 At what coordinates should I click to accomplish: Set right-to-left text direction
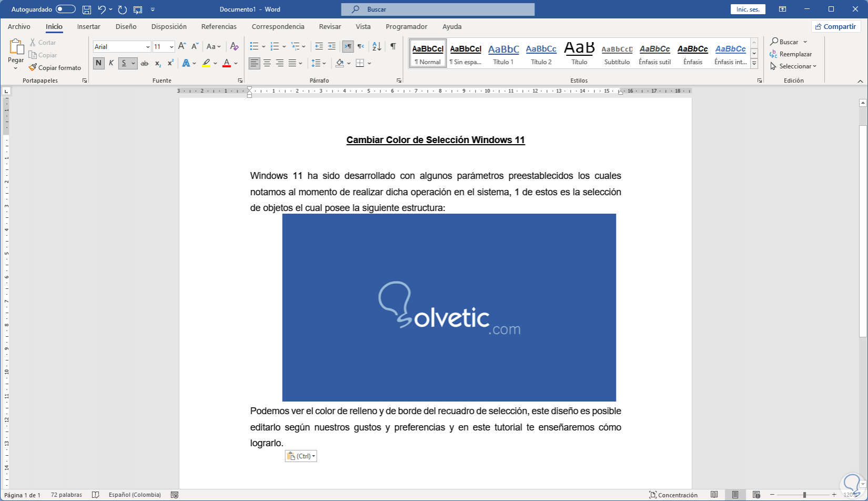[360, 46]
